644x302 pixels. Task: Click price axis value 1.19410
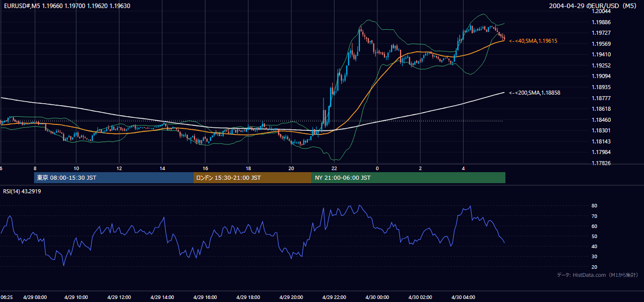tap(601, 54)
